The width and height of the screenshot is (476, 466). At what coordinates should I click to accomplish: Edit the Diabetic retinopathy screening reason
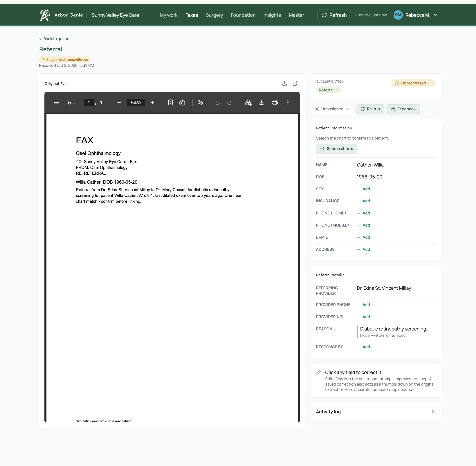point(393,329)
